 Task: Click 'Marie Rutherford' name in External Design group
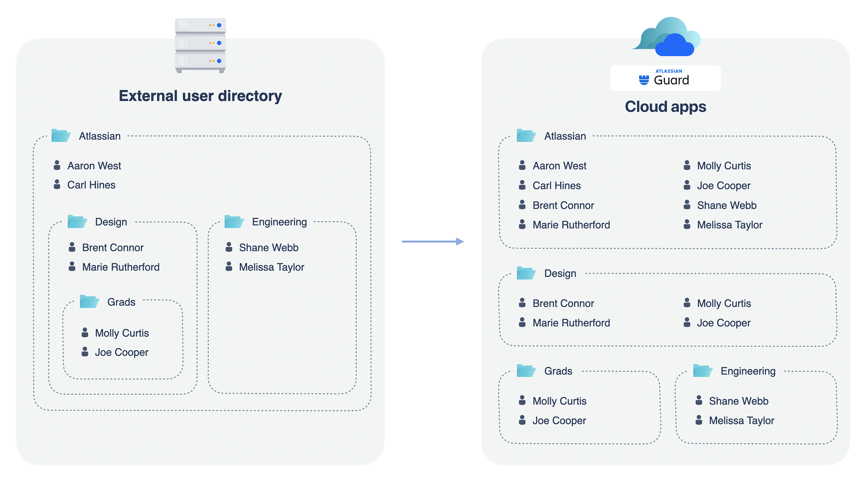click(x=121, y=267)
